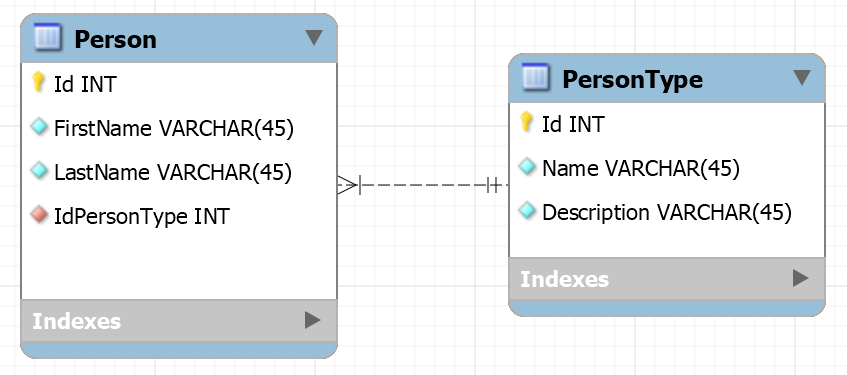Select 'FirstName VARCHAR(45)' column

pyautogui.click(x=174, y=129)
